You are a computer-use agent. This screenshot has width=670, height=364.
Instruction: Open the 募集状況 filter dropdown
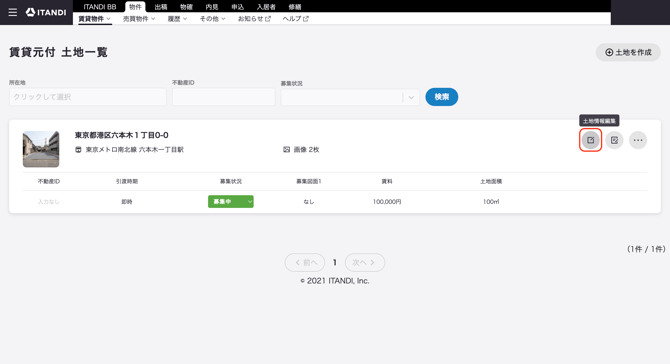click(x=350, y=97)
